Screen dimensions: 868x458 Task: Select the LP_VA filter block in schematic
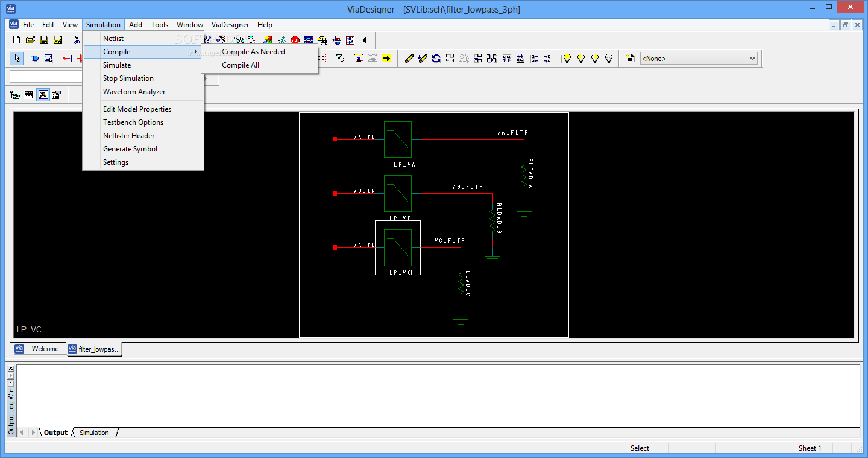[398, 139]
